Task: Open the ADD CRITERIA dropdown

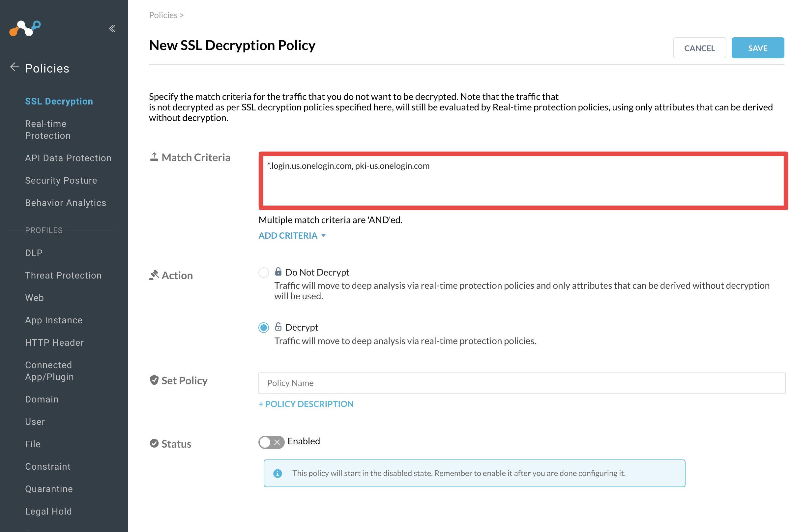Action: click(x=292, y=235)
